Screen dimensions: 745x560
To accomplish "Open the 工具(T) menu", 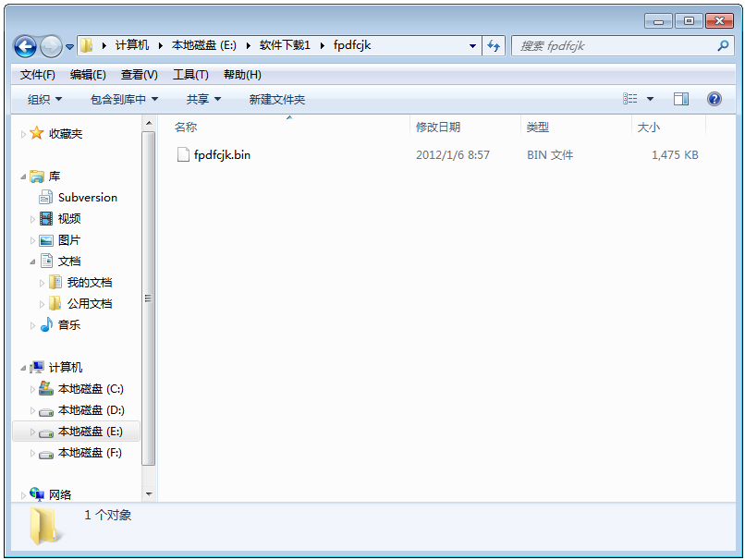I will [190, 75].
